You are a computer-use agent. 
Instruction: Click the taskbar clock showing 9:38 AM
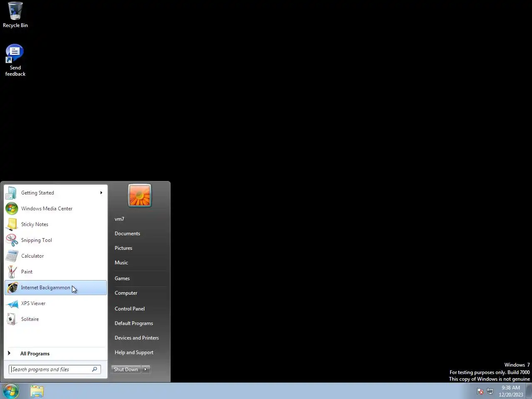point(511,391)
